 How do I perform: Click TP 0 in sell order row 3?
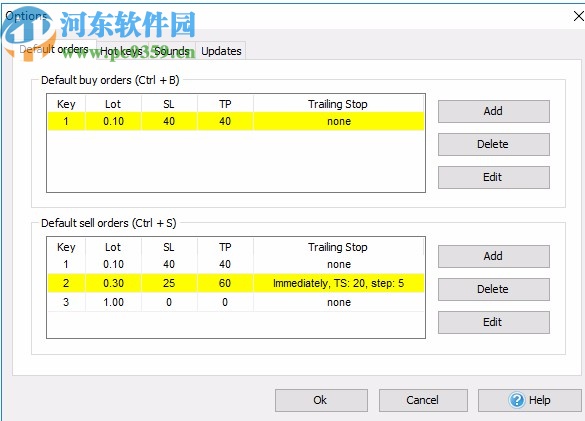pyautogui.click(x=225, y=302)
